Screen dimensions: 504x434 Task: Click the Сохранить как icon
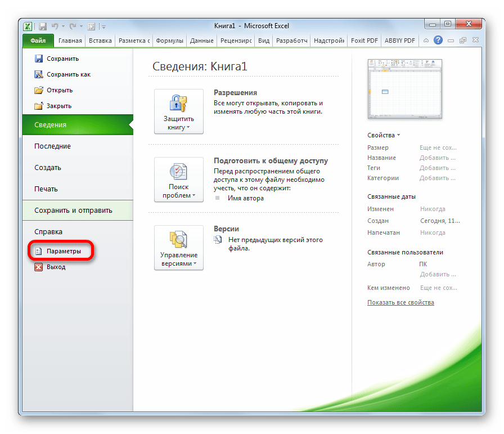tap(39, 74)
